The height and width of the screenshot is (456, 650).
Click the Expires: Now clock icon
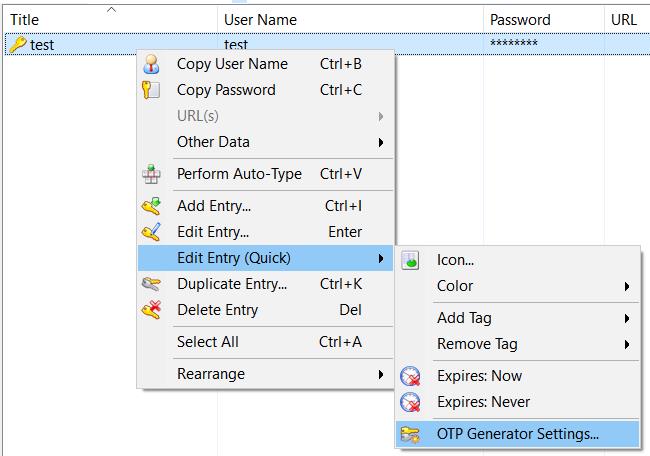click(x=410, y=376)
